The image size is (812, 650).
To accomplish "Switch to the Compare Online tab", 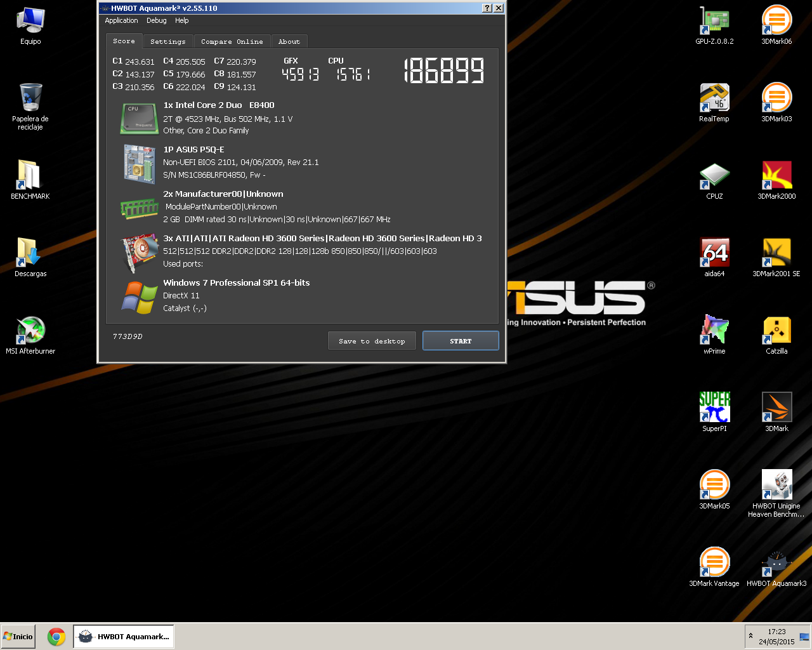I will point(232,41).
